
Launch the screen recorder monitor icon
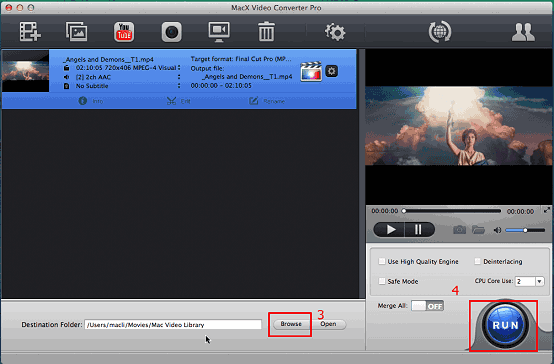219,32
